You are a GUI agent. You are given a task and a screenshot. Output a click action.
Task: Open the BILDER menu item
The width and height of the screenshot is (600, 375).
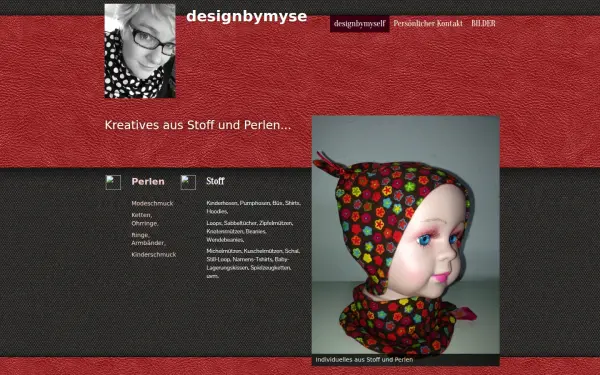483,24
